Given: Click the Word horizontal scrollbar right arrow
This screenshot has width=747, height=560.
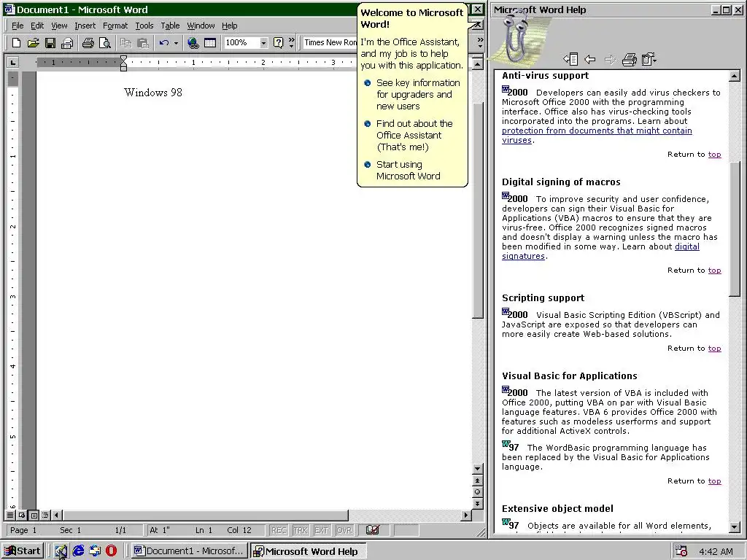Looking at the screenshot, I should 466,515.
